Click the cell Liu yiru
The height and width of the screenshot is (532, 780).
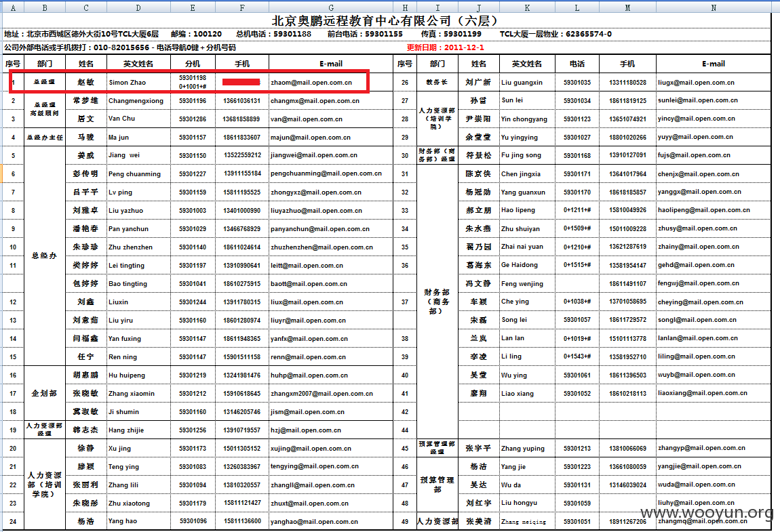pyautogui.click(x=121, y=320)
